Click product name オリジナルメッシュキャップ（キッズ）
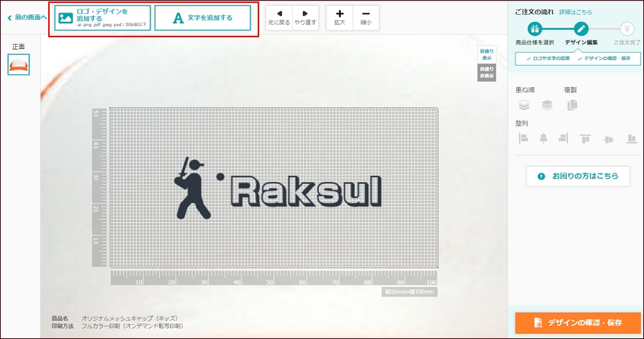 [x=129, y=319]
